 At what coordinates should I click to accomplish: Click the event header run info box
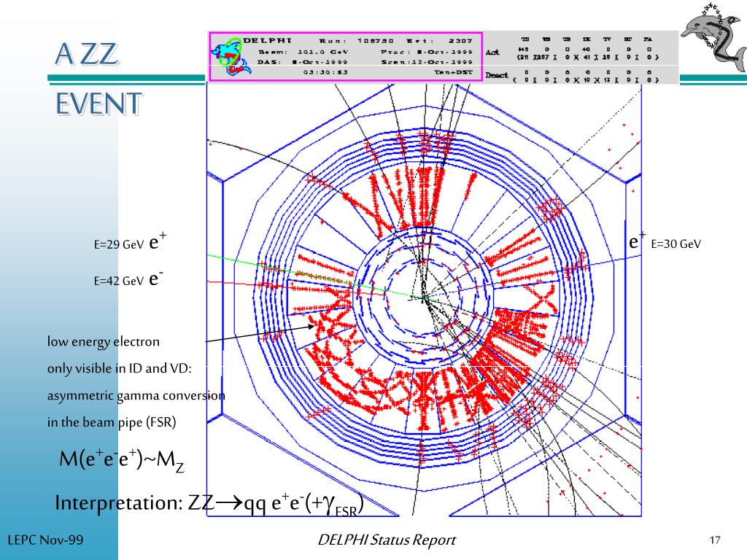[x=346, y=57]
